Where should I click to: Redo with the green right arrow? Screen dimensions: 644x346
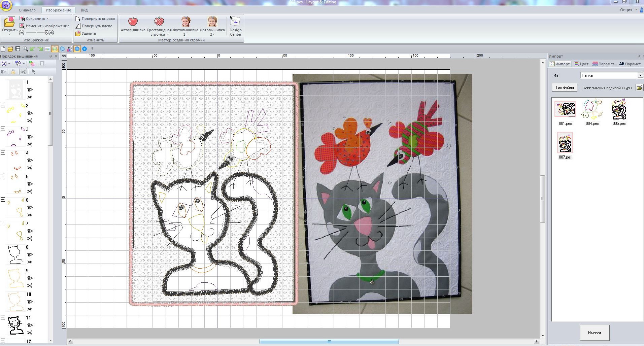(x=40, y=49)
